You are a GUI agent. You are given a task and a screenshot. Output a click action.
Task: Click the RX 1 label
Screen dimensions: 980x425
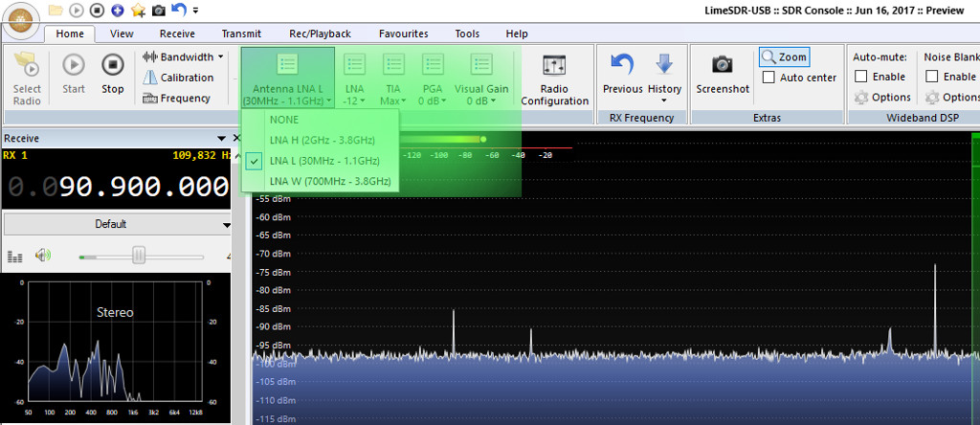(x=15, y=156)
